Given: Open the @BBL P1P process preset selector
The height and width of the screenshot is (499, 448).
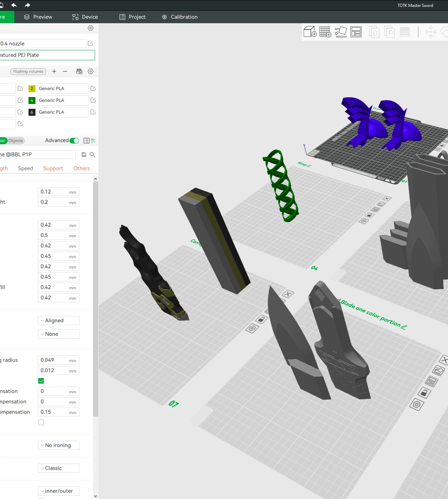Looking at the screenshot, I should pyautogui.click(x=37, y=155).
